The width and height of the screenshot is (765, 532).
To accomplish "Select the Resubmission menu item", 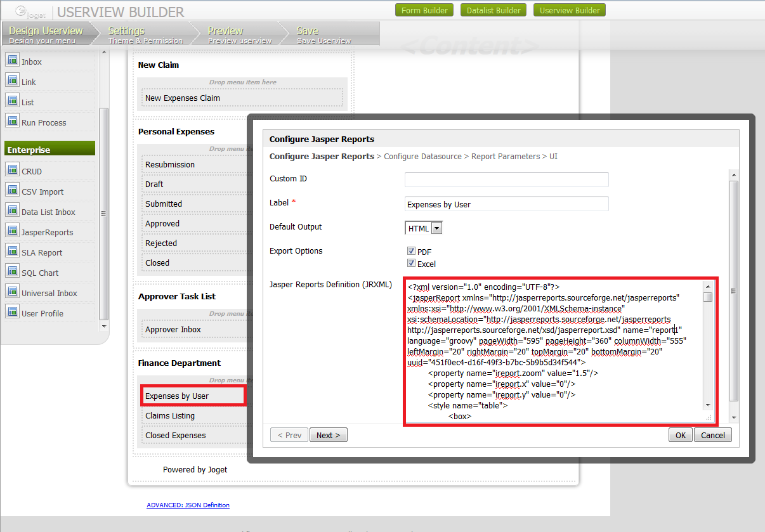I will pyautogui.click(x=194, y=164).
